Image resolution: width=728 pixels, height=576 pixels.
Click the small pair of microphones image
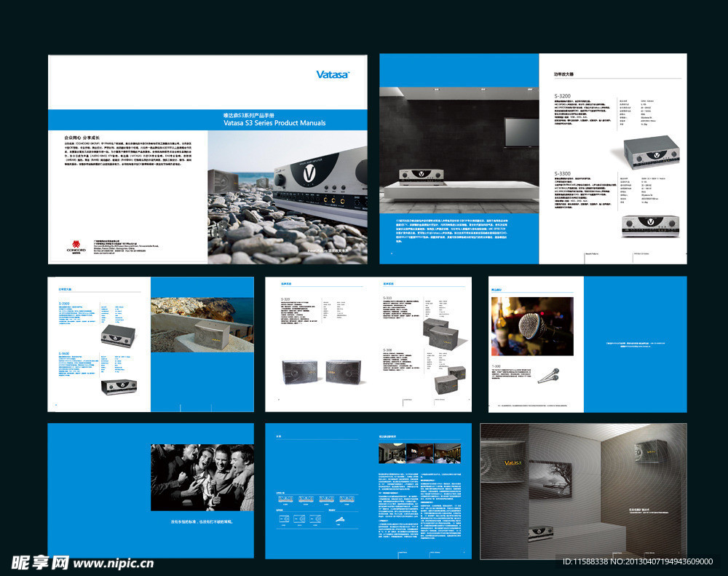(x=549, y=376)
